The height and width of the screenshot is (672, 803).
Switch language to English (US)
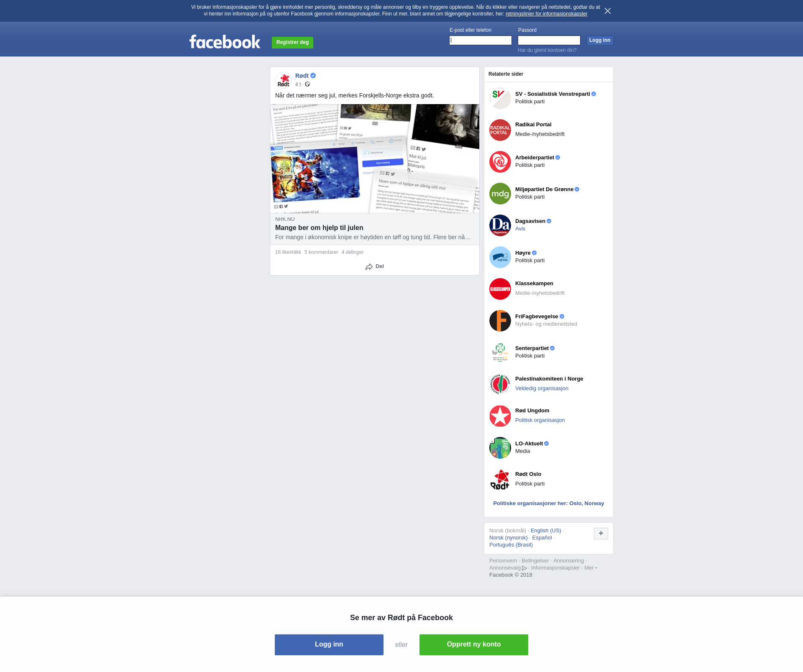click(x=546, y=531)
